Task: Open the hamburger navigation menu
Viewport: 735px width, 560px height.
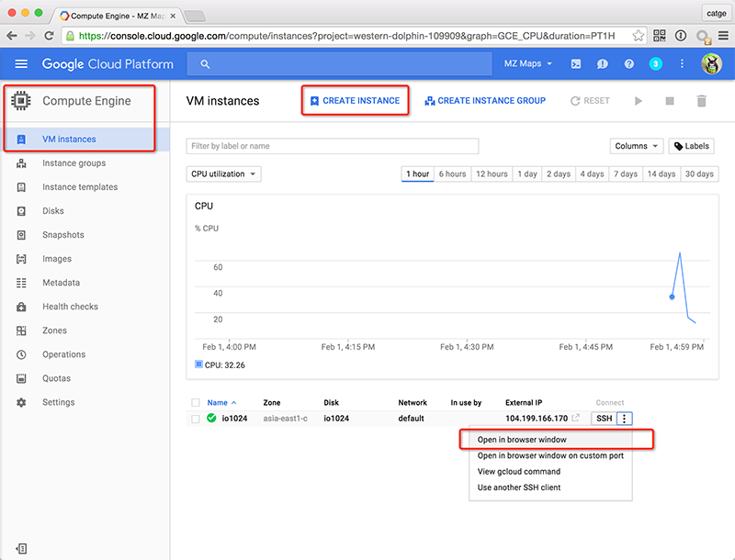Action: pyautogui.click(x=21, y=63)
